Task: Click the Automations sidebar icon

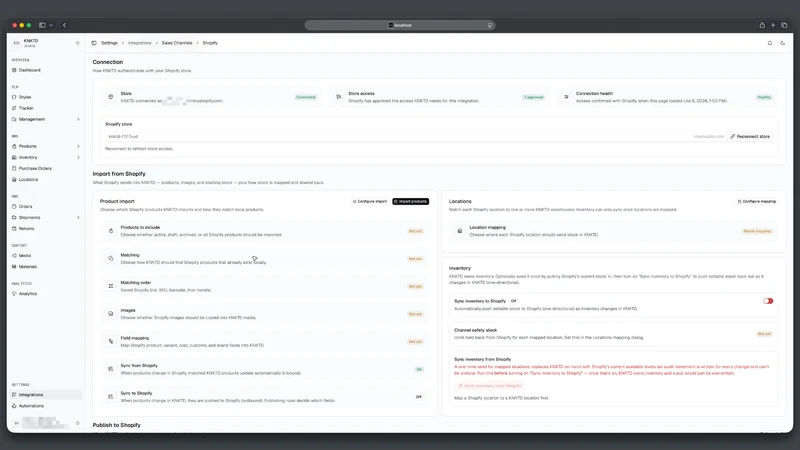Action: 14,406
